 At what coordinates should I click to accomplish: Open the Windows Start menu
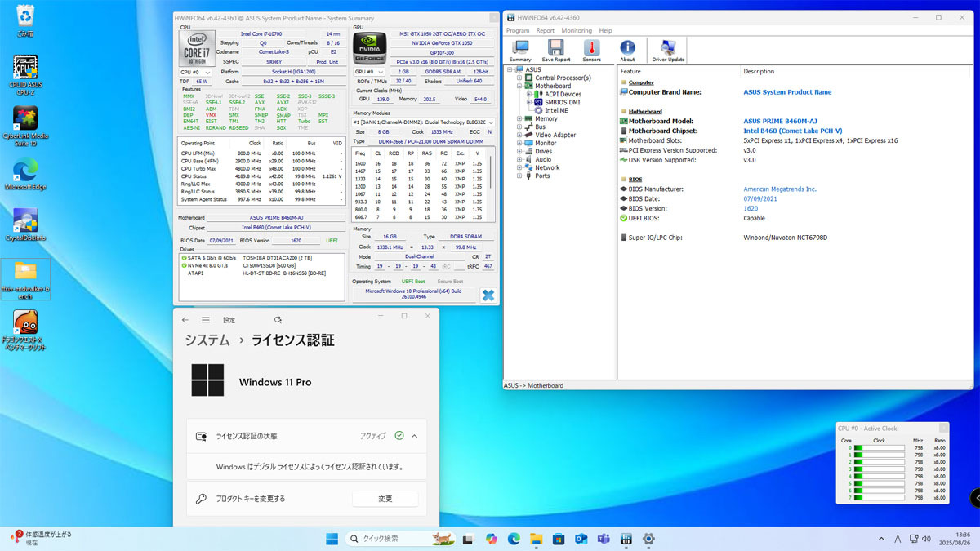(332, 539)
